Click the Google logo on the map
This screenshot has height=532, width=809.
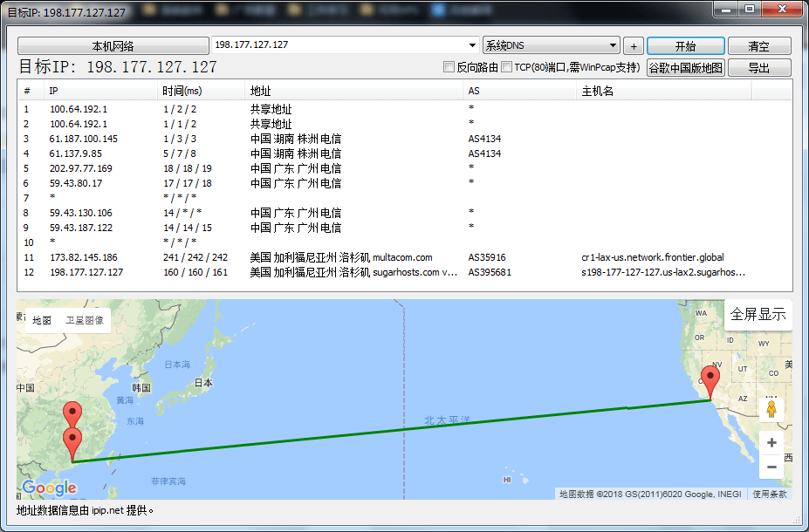click(x=49, y=488)
